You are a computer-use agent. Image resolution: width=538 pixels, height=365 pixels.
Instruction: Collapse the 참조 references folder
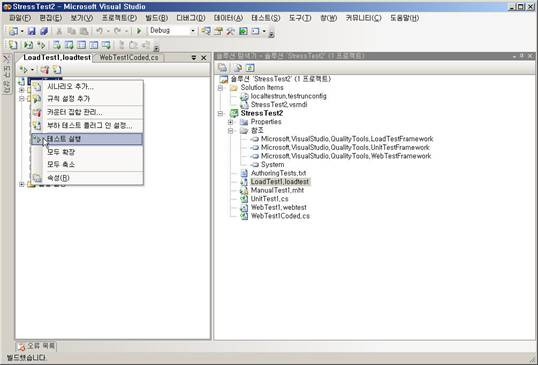point(231,131)
